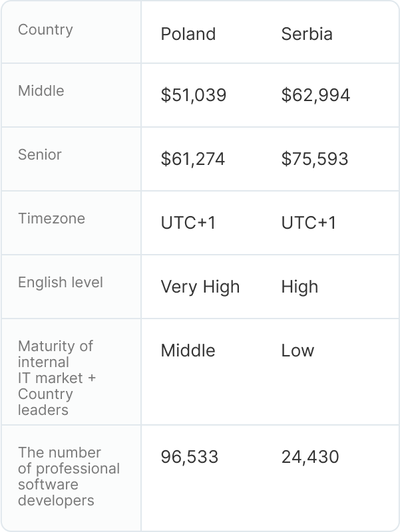Image resolution: width=400 pixels, height=532 pixels.
Task: Click Serbia's middle salary $62,994
Action: coord(315,95)
